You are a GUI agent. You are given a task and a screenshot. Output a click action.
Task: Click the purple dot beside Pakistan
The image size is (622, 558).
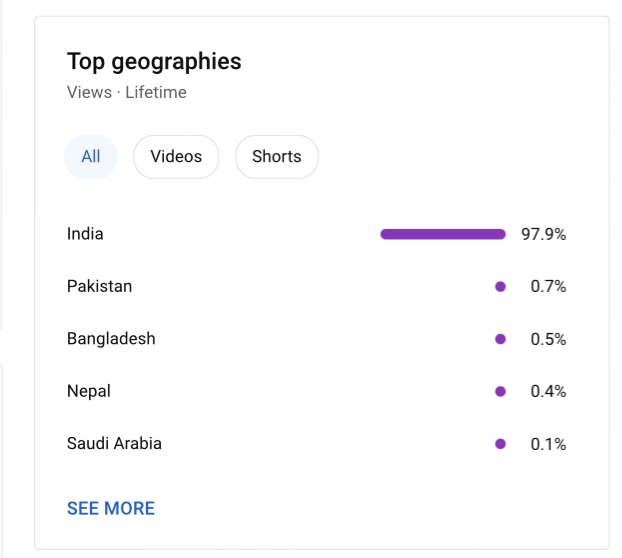point(500,286)
